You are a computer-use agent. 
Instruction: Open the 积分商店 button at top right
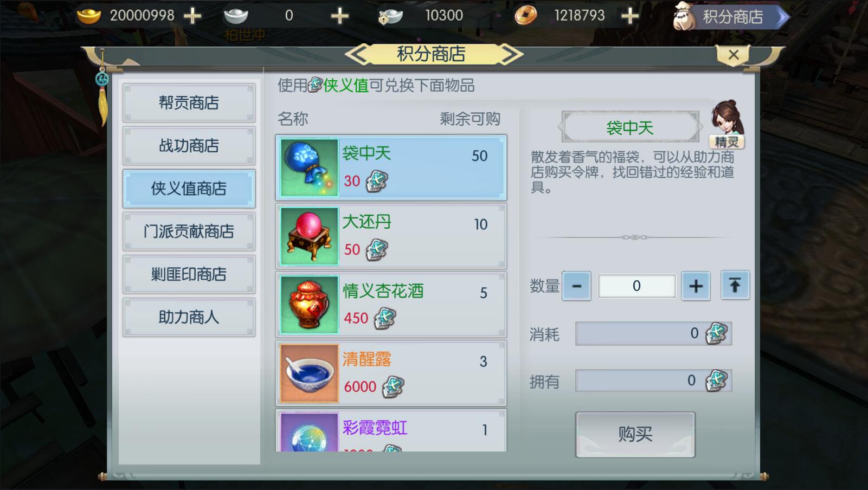tap(730, 17)
